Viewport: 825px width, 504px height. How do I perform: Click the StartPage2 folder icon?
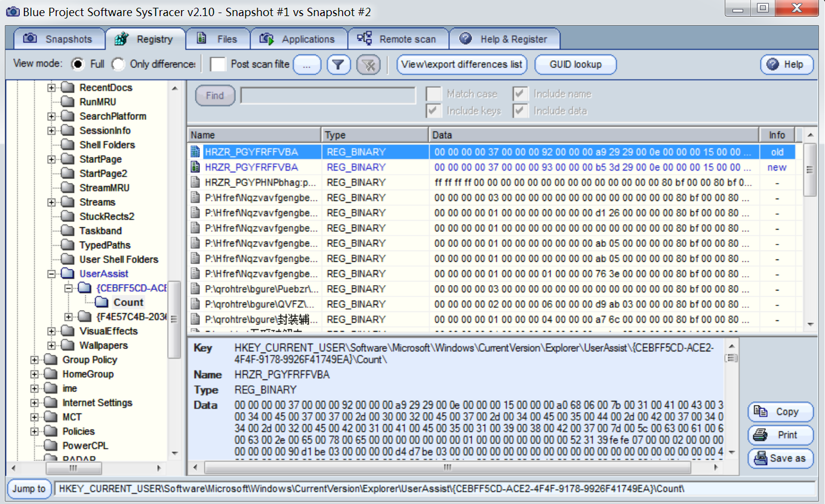pyautogui.click(x=68, y=174)
